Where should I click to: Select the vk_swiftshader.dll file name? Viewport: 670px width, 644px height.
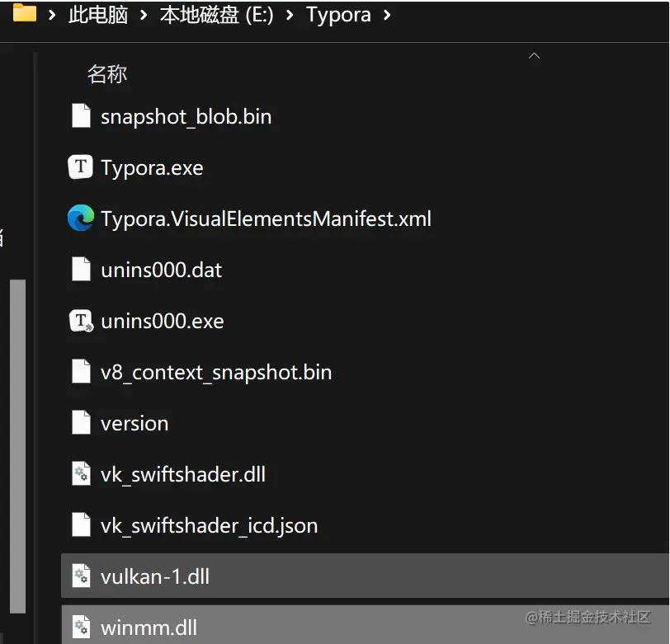(183, 474)
